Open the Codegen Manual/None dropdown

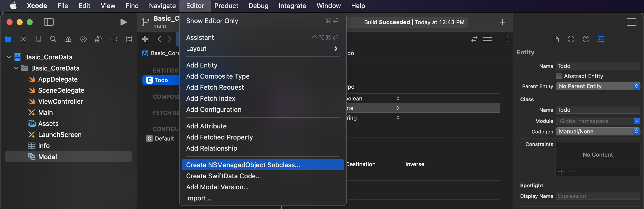[x=598, y=131]
